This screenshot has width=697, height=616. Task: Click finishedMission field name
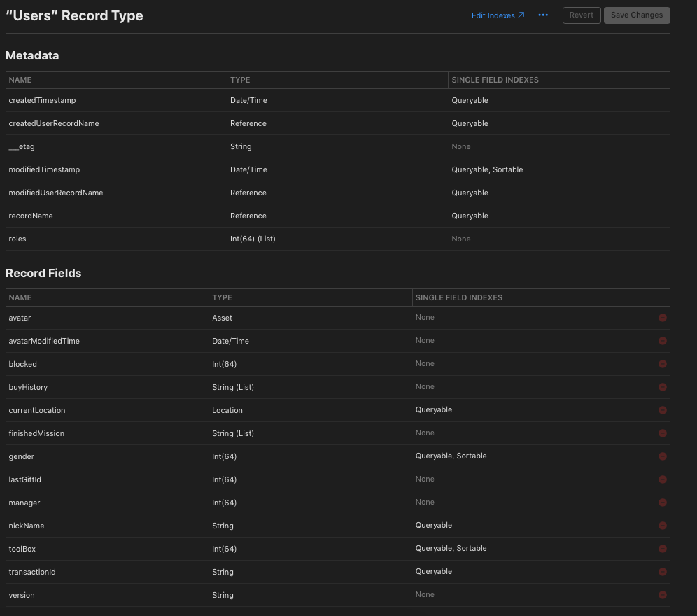tap(36, 433)
